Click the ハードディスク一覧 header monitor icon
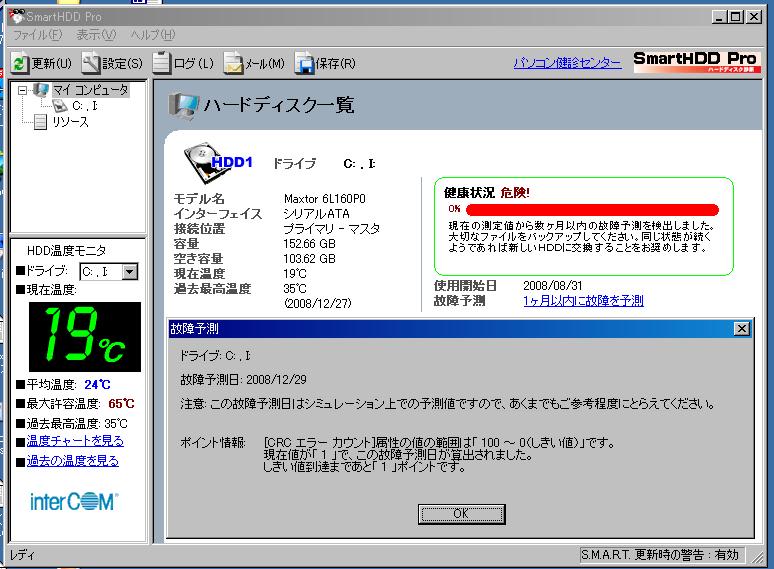The width and height of the screenshot is (774, 569). pos(183,106)
